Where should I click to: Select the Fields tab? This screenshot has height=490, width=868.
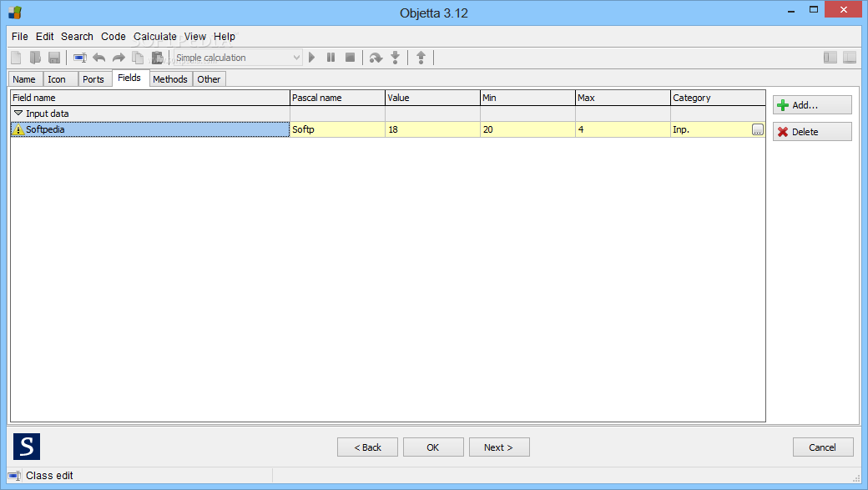pyautogui.click(x=129, y=78)
